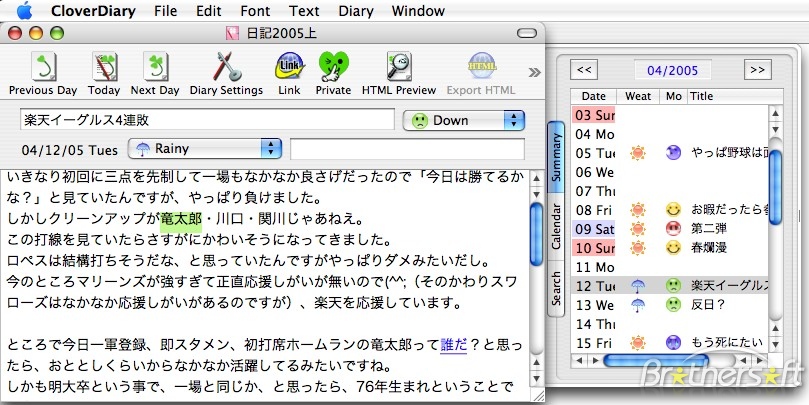Click yellow smiley mood in 10 Sun row
Image resolution: width=809 pixels, height=405 pixels.
(673, 248)
